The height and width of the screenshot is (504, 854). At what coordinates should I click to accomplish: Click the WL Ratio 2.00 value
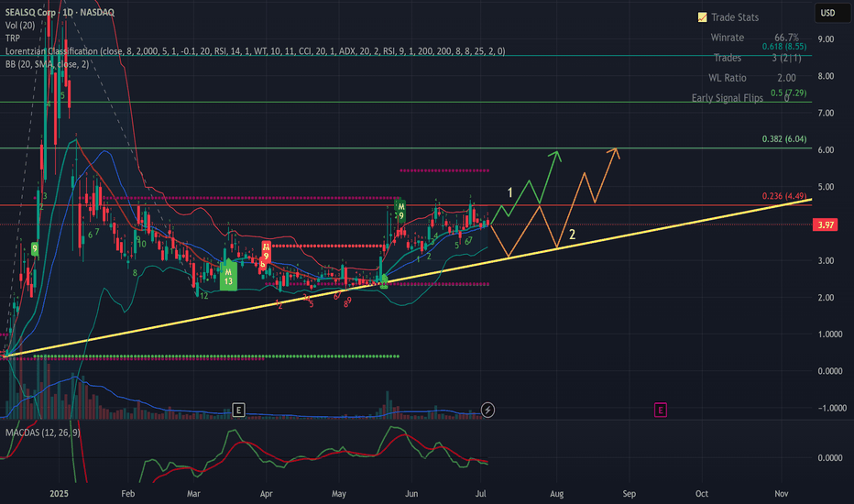coord(786,78)
